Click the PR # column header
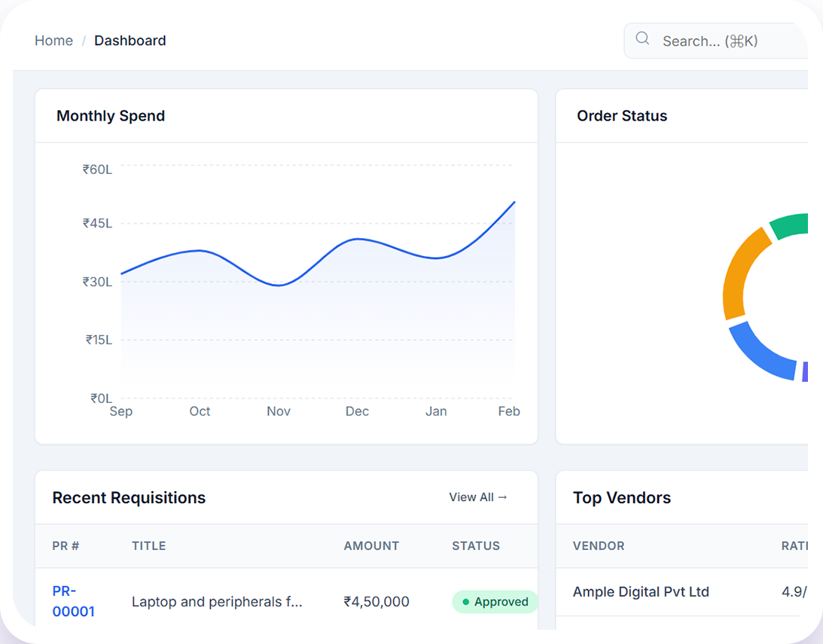823x644 pixels. tap(66, 546)
